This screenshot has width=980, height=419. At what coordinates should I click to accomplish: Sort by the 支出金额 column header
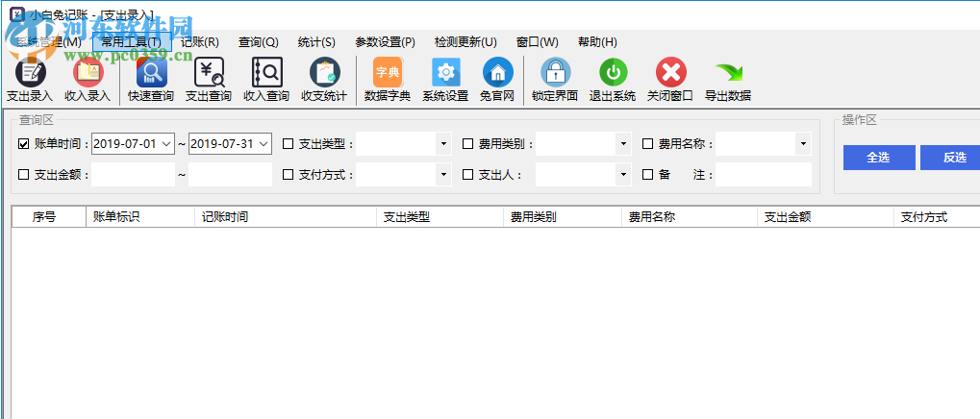[825, 217]
